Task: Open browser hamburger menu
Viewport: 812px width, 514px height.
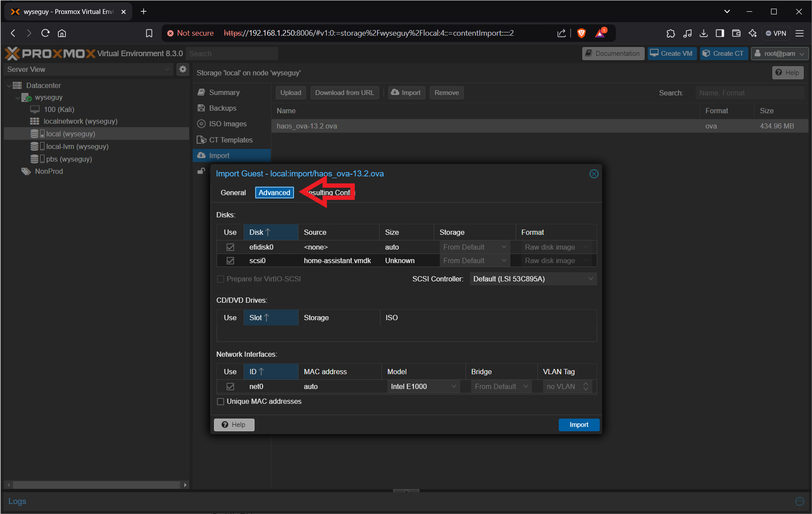Action: tap(799, 33)
